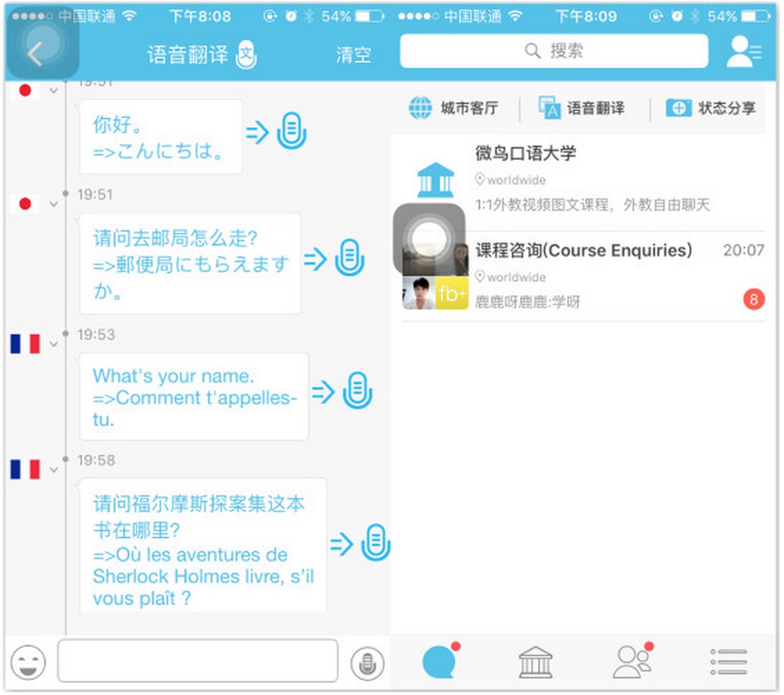Clear history with 清空 button
This screenshot has width=784, height=695.
point(353,55)
